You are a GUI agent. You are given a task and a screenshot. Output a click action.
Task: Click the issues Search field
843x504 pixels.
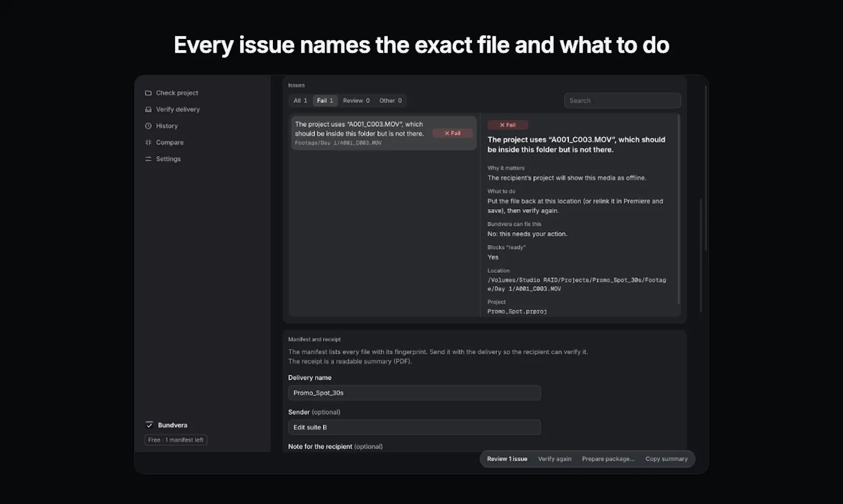tap(622, 101)
